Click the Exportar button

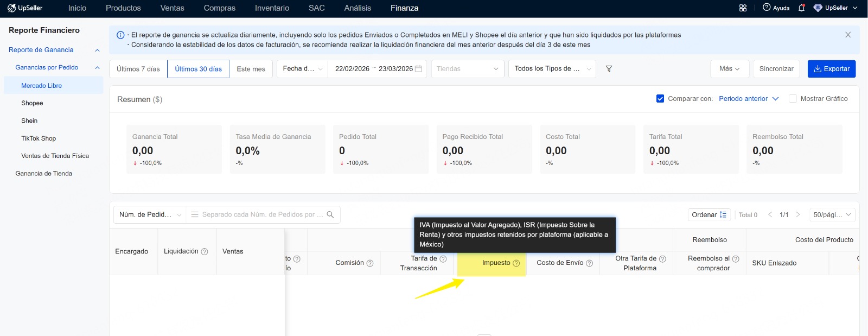click(x=831, y=69)
